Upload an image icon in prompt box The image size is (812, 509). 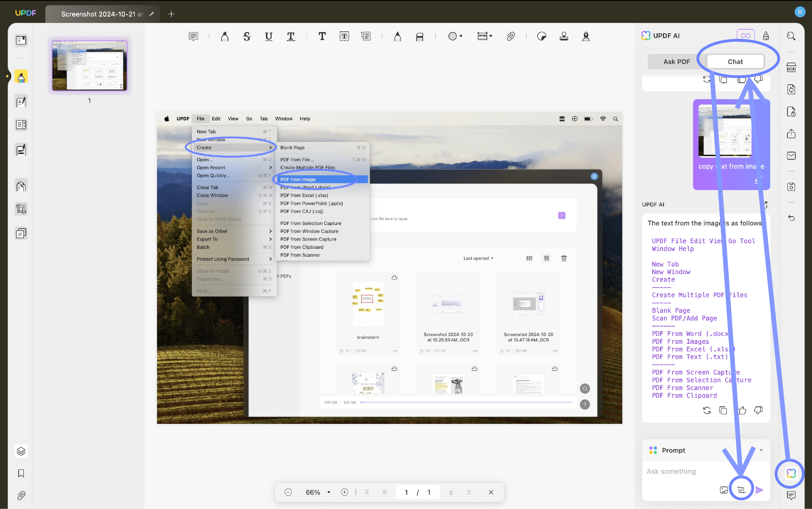click(724, 490)
